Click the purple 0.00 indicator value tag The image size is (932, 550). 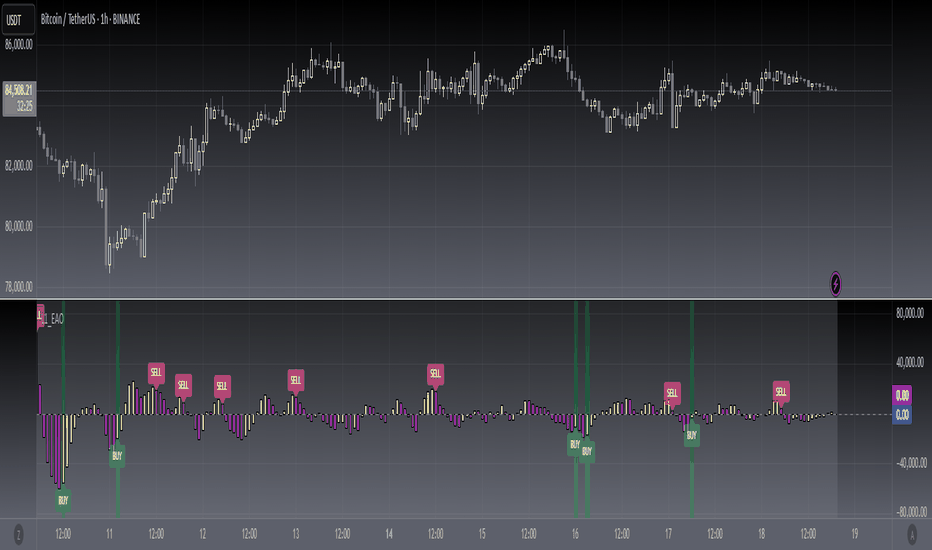point(902,395)
